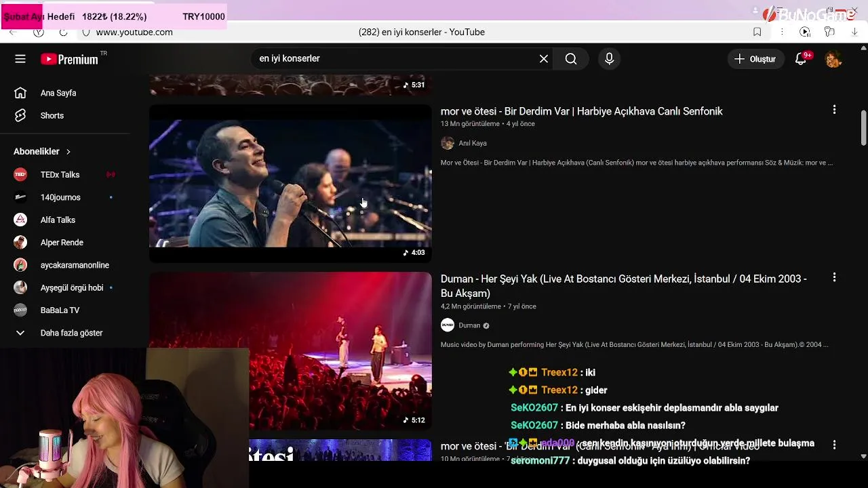Click the TEDx Talks live indicator
The image size is (868, 488).
(x=111, y=175)
